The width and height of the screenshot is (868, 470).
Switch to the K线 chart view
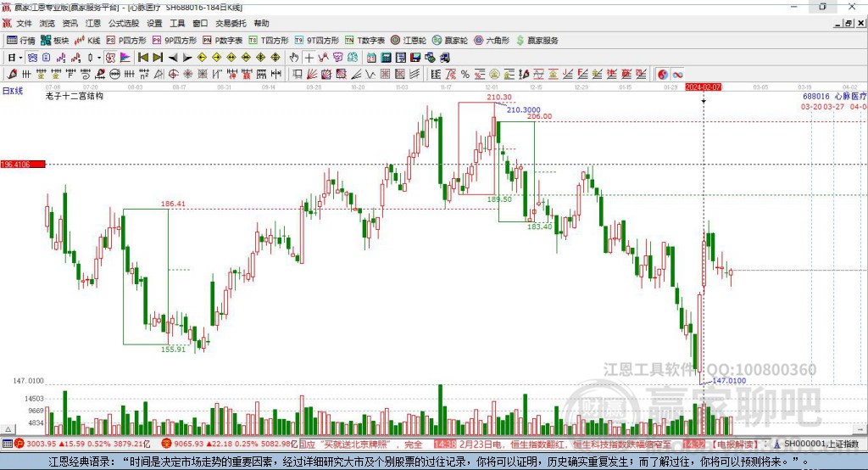[x=87, y=41]
